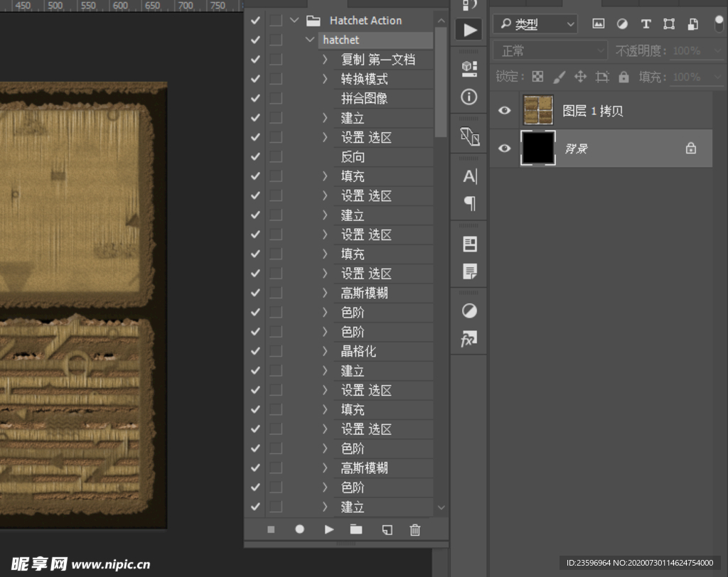The width and height of the screenshot is (728, 577).
Task: Select the 拼合图像 step
Action: point(364,99)
